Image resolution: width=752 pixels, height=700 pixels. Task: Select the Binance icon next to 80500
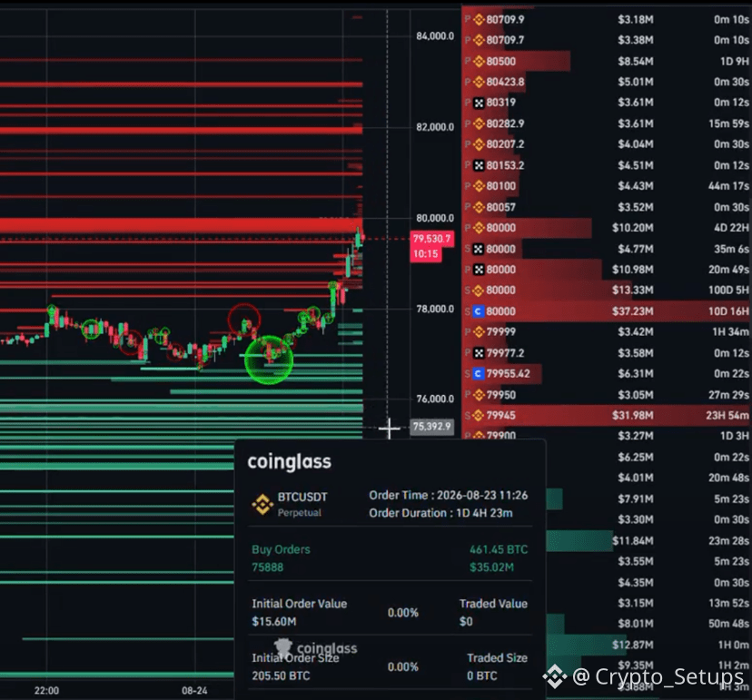pos(479,62)
